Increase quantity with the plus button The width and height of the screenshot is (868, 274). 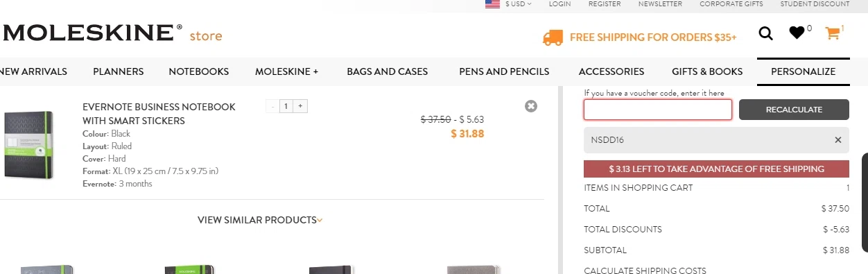(301, 106)
